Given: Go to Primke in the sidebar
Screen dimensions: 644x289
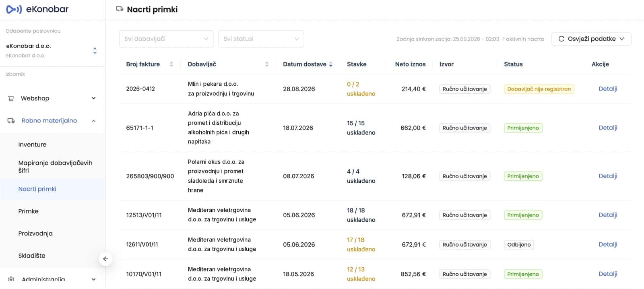Looking at the screenshot, I should click(28, 211).
